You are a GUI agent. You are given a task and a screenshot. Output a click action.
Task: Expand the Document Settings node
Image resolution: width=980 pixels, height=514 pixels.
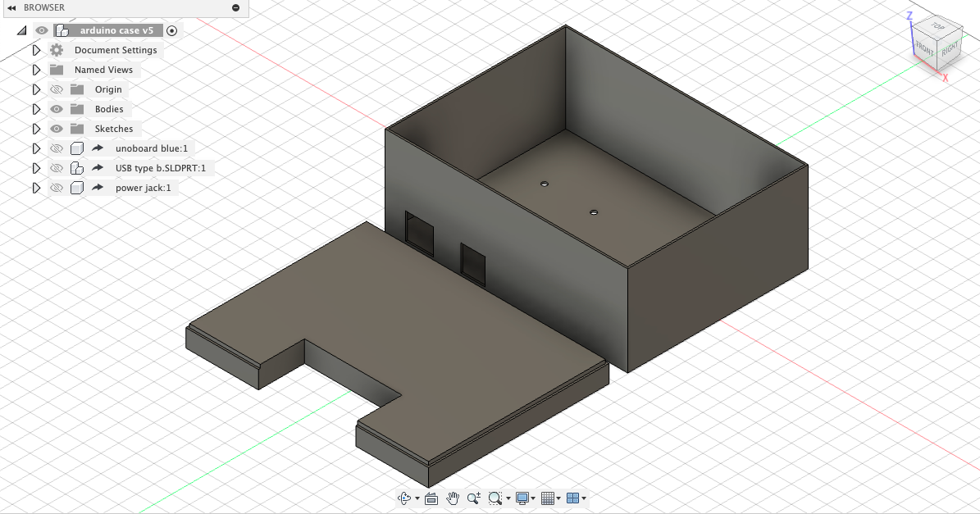[36, 50]
